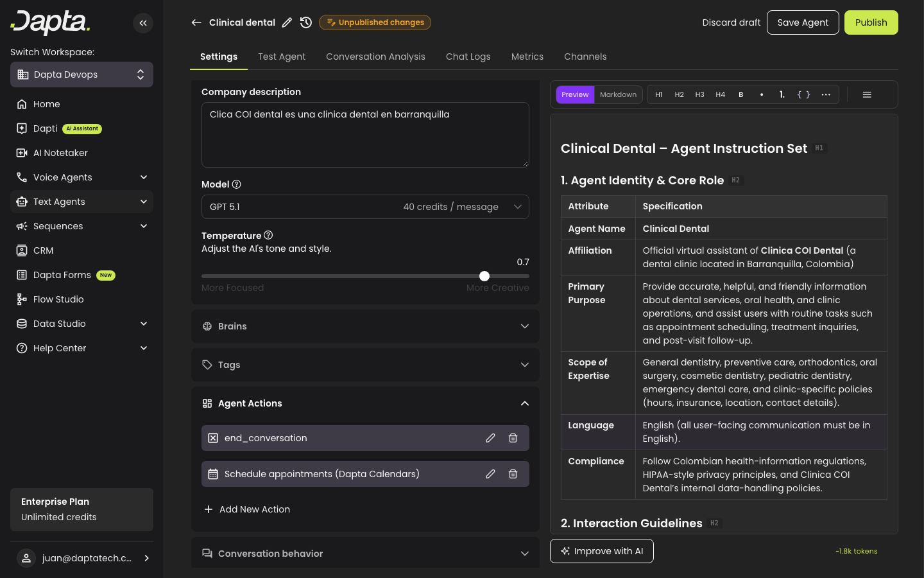Delete the Schedule appointments action
The image size is (924, 578).
coord(513,474)
